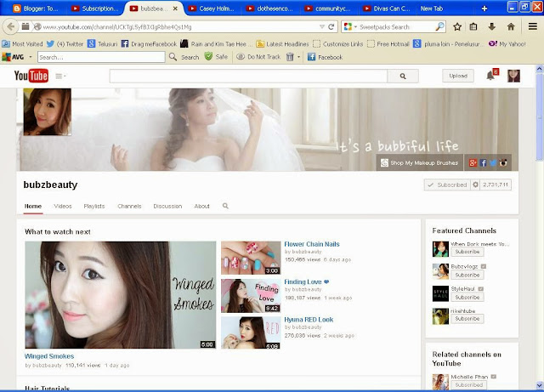The image size is (544, 392).
Task: Bookmark this page with the star icon
Action: pos(457,26)
